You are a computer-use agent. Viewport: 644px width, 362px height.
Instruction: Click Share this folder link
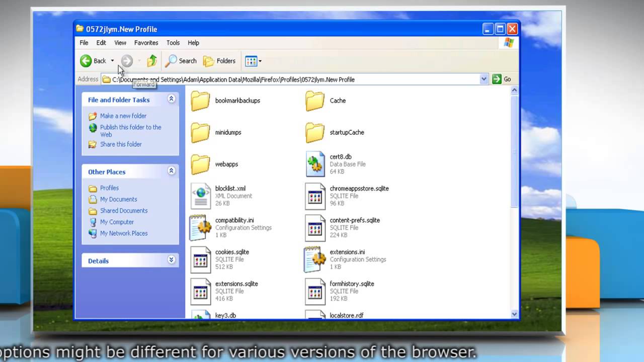point(121,144)
